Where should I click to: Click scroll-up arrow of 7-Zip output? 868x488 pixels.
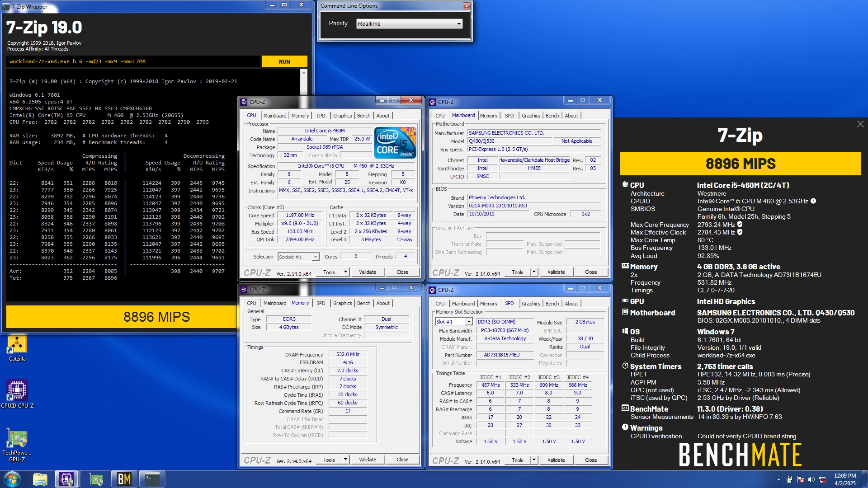coord(304,72)
